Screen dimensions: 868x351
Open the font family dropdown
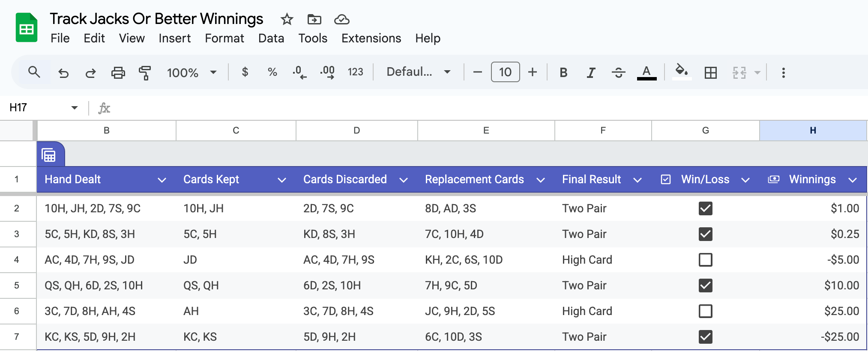tap(418, 72)
